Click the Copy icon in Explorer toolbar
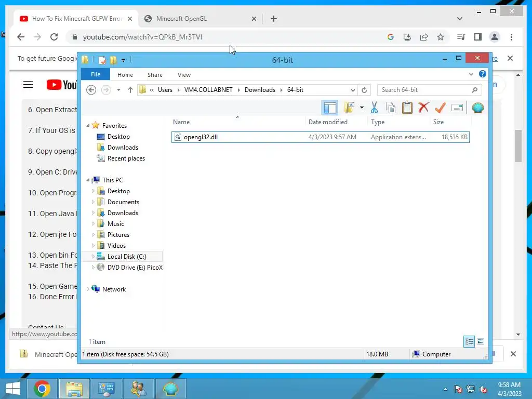This screenshot has height=399, width=532. pos(391,108)
